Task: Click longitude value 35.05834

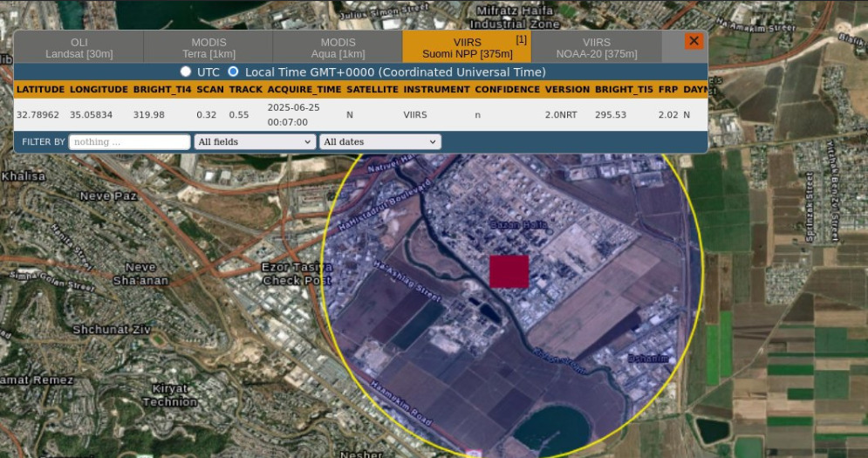Action: [x=91, y=114]
